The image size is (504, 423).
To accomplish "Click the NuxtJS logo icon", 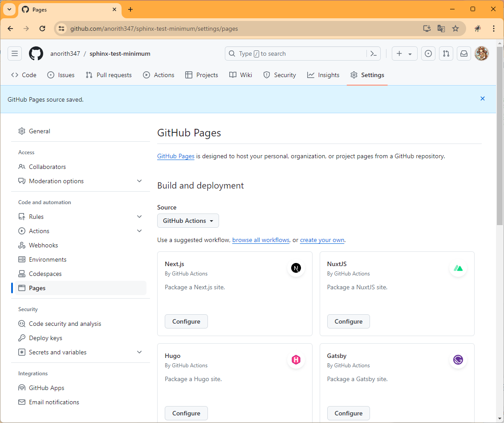I will (x=458, y=268).
